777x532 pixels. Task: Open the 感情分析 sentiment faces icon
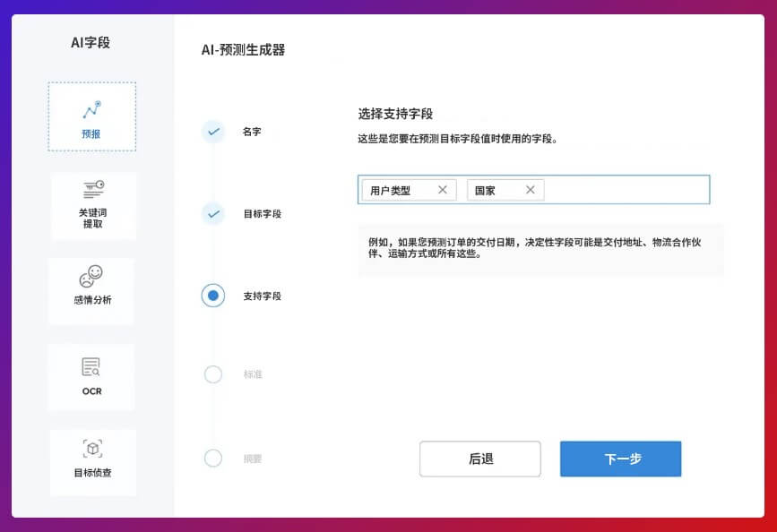pyautogui.click(x=91, y=276)
